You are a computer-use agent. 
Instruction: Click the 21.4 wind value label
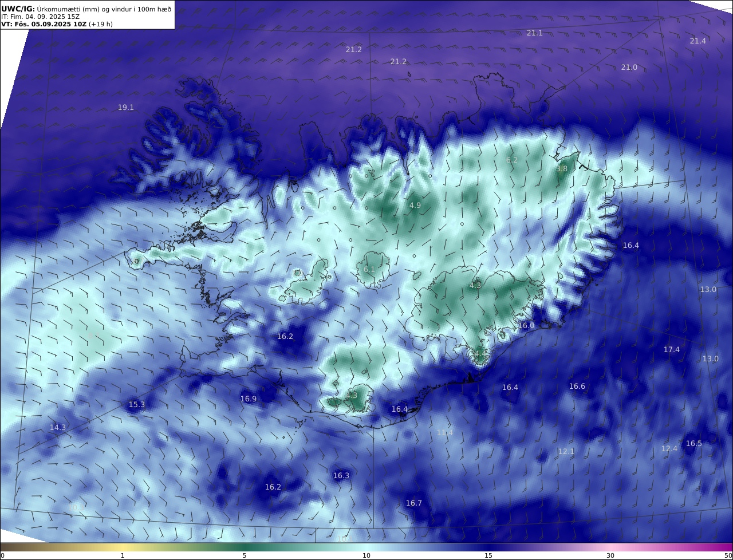coord(697,41)
